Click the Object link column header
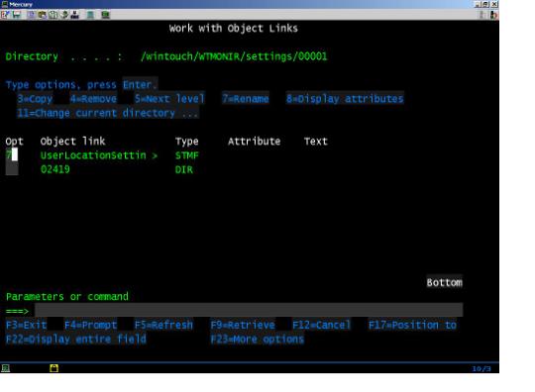The height and width of the screenshot is (392, 535). point(72,142)
